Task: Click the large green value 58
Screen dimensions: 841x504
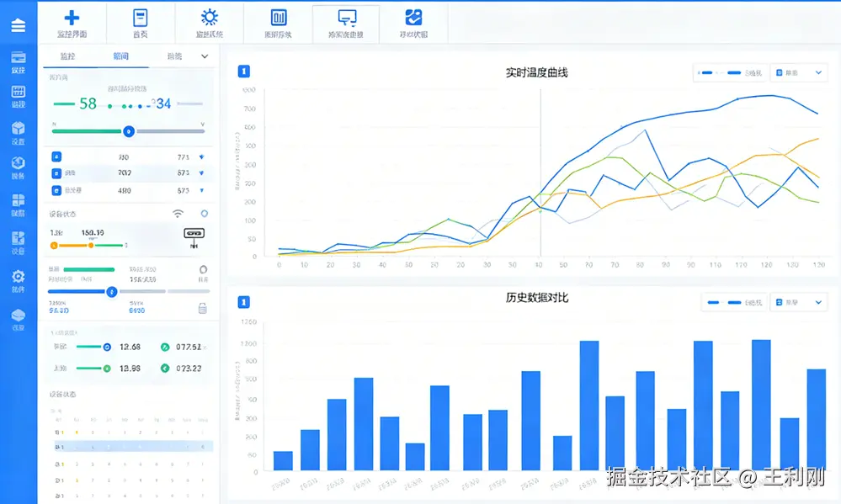Action: 88,103
